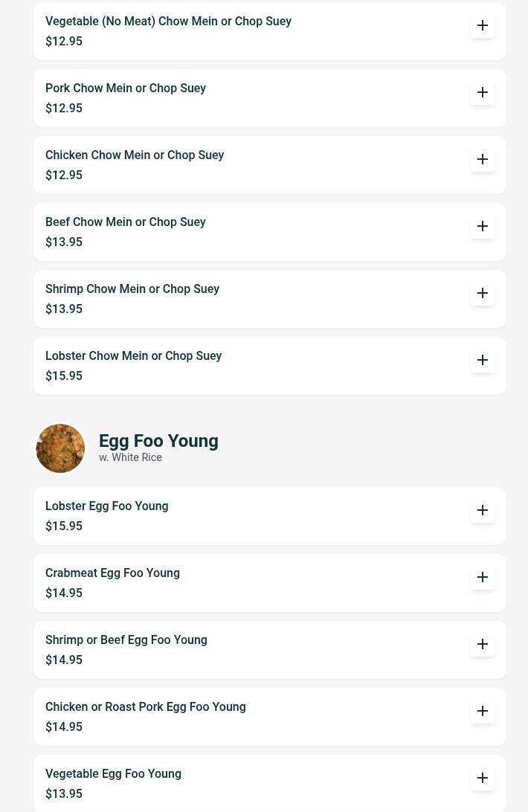Add Pork Chow Mein or Chop Suey
This screenshot has height=812, width=528.
click(x=483, y=92)
